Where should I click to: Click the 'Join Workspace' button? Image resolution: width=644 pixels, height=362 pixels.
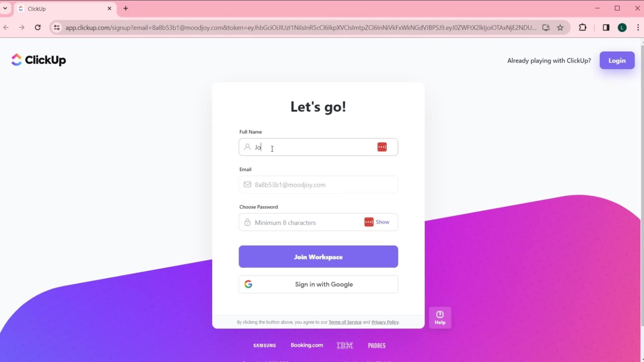coord(318,257)
